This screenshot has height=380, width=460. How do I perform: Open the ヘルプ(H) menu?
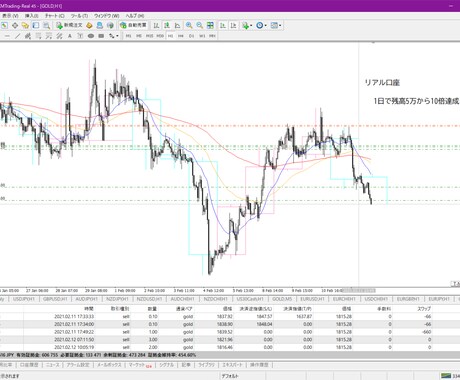pos(135,16)
